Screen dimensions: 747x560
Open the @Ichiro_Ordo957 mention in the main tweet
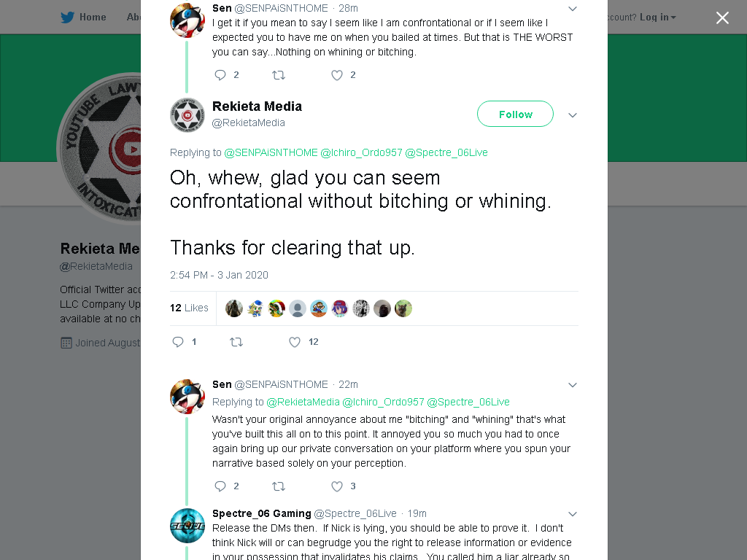pos(361,152)
